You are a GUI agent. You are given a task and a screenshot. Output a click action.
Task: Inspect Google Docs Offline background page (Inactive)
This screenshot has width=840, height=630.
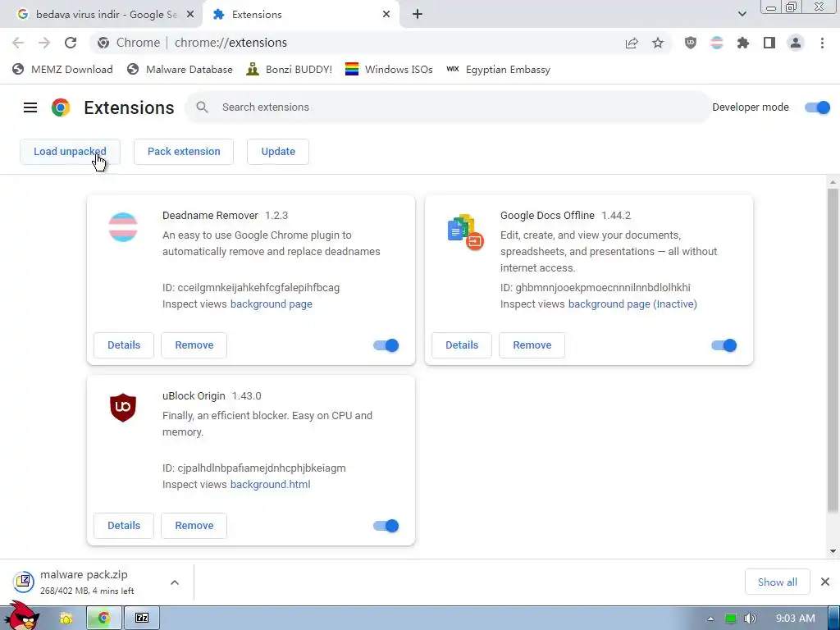(632, 304)
